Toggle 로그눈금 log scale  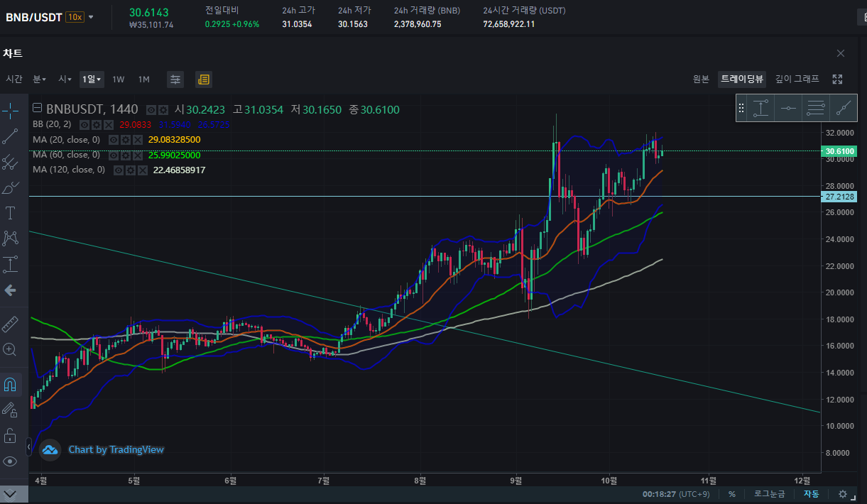point(770,494)
